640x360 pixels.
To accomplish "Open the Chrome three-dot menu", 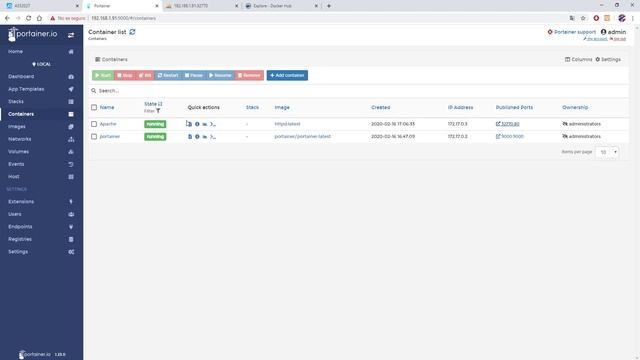I will tap(633, 18).
